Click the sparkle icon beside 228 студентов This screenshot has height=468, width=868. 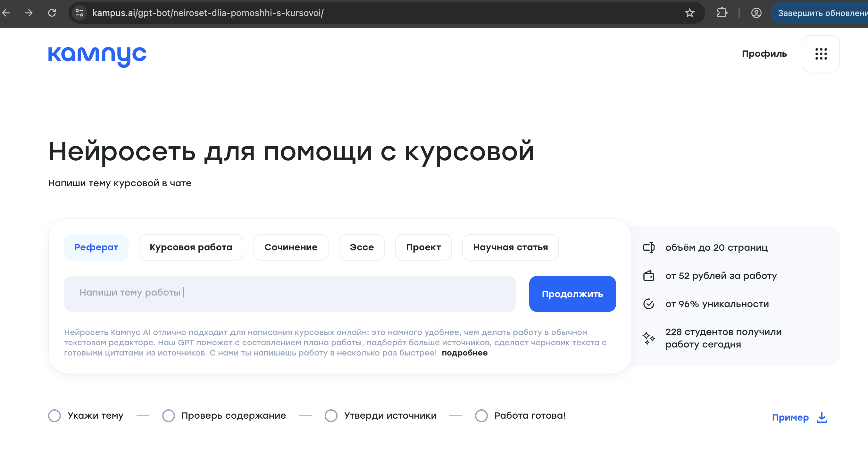coord(649,338)
